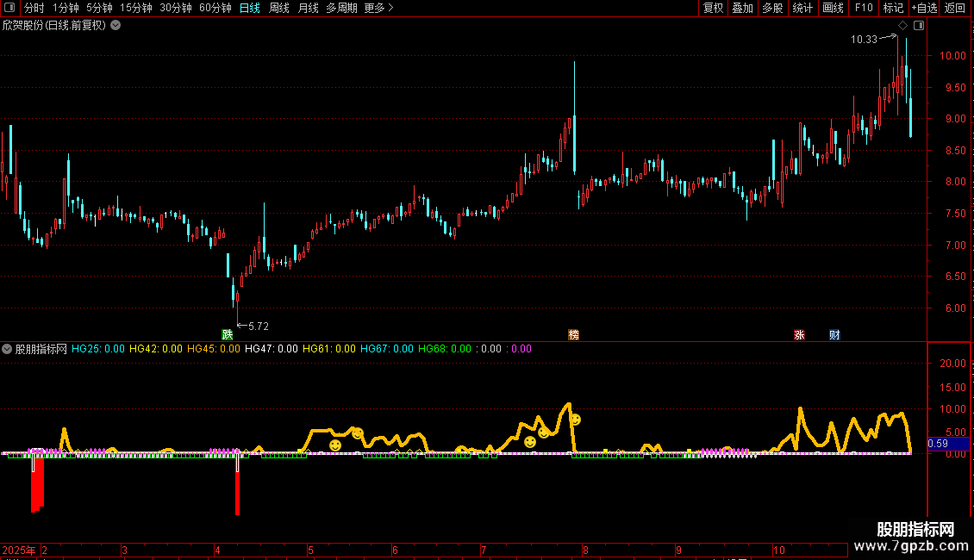974x560 pixels.
Task: Open F10 company information
Action: coord(864,8)
